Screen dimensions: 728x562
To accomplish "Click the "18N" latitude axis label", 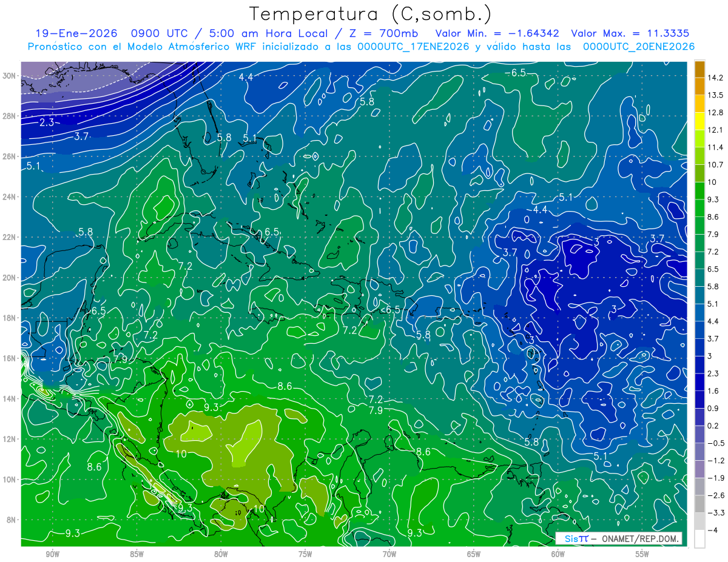I will point(10,318).
